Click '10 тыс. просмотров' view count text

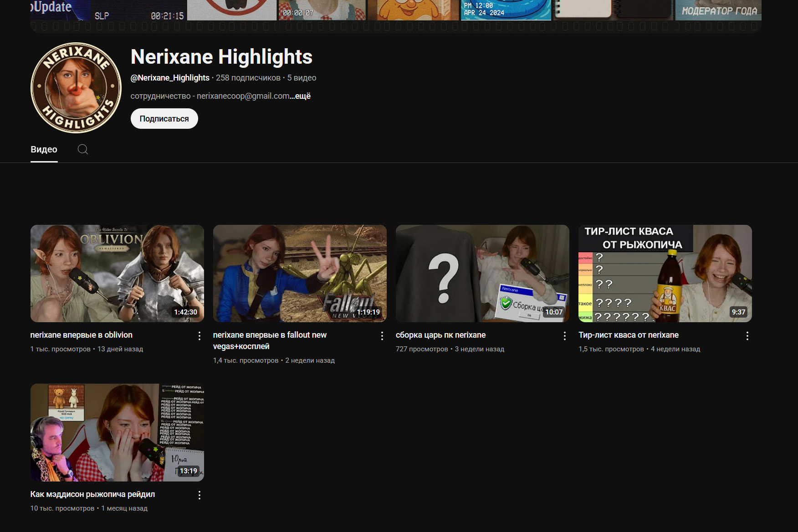pyautogui.click(x=62, y=508)
